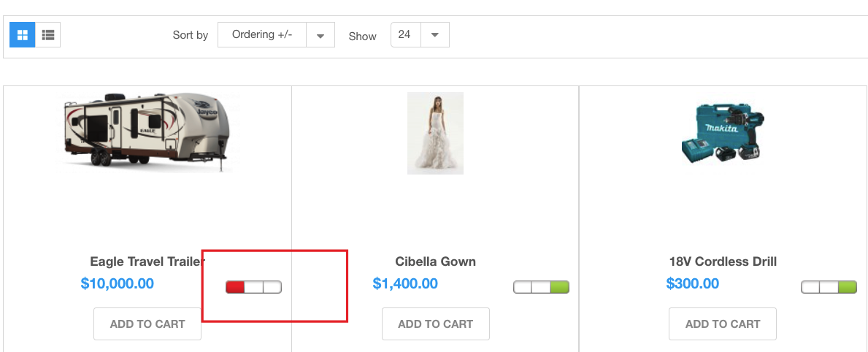Switch to list view layout
This screenshot has width=868, height=352.
tap(48, 34)
